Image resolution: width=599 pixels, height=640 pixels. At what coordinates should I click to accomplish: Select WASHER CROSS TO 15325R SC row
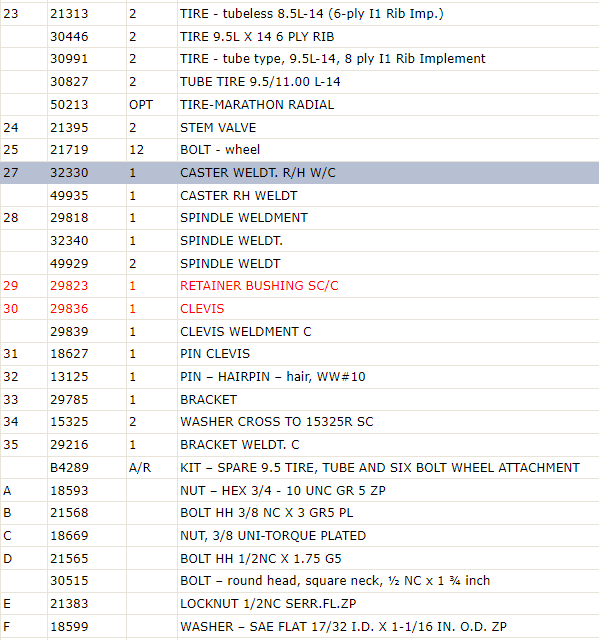pos(300,422)
